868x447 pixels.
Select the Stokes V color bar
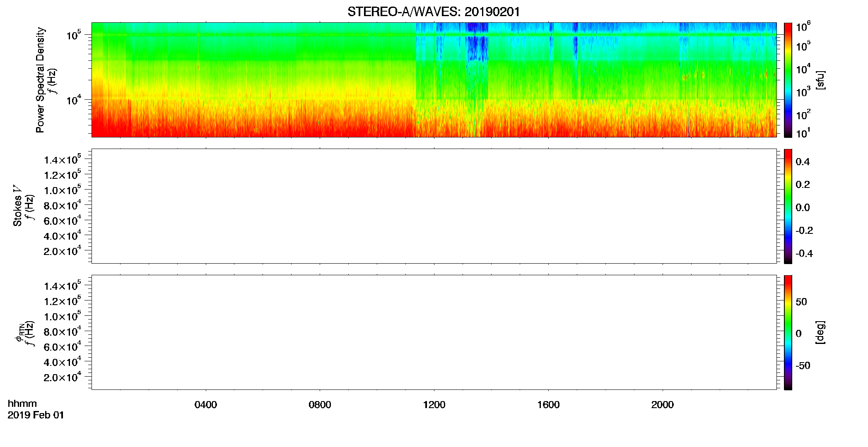pyautogui.click(x=788, y=206)
